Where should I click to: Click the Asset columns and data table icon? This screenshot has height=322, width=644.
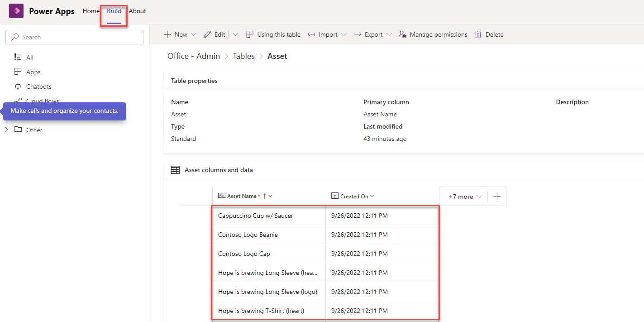pos(175,170)
